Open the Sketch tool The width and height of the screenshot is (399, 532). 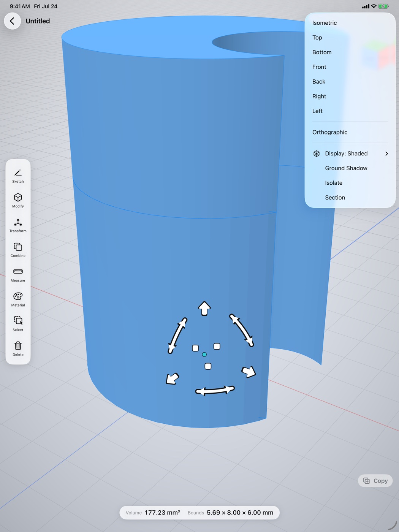click(18, 176)
